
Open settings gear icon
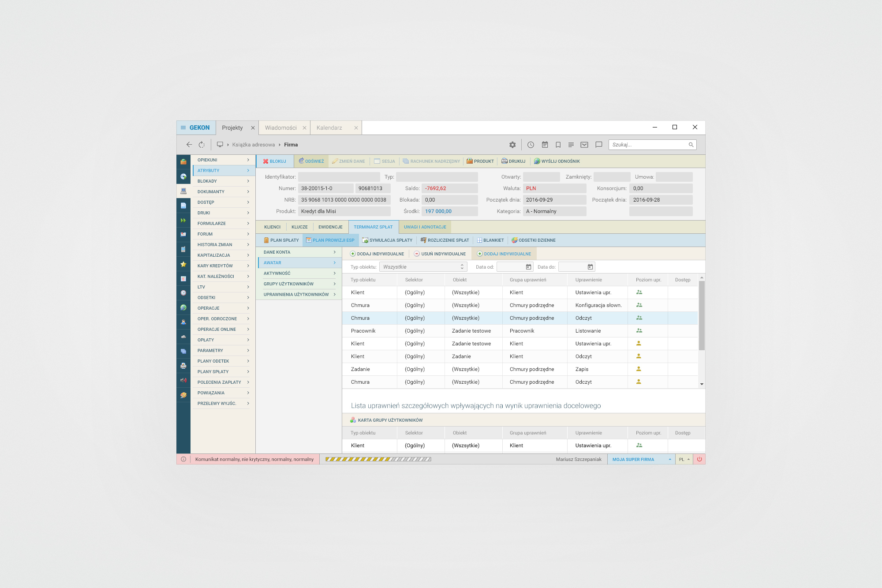512,145
